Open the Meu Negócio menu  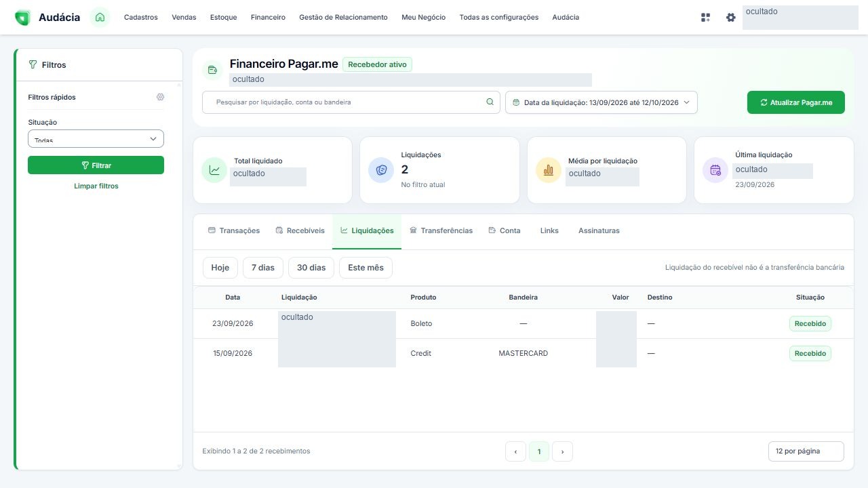424,18
